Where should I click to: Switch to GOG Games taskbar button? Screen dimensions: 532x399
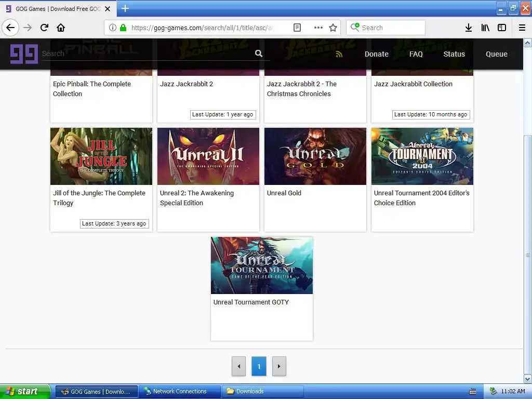96,391
